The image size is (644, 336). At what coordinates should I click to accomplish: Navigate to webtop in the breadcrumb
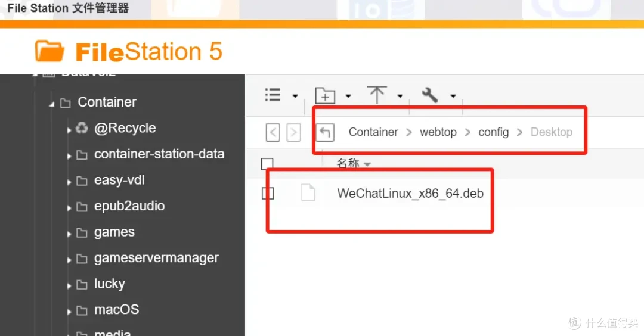[438, 132]
